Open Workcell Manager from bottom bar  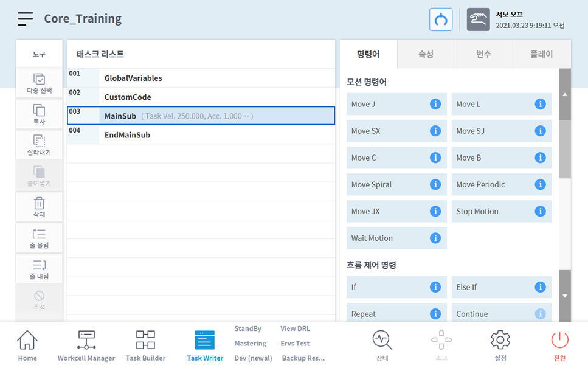(86, 345)
